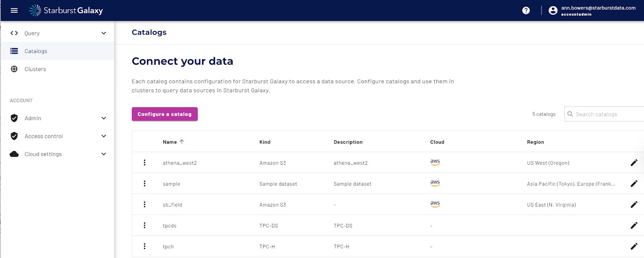Click the TPC-DS kind cell
The width and height of the screenshot is (644, 258).
pos(268,225)
